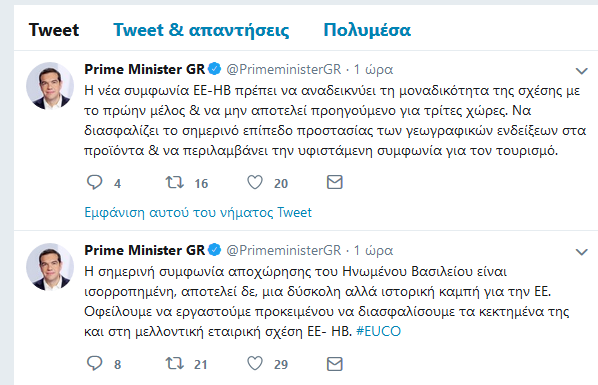Open the Πολυμέσα tab
Viewport: 598px width, 385px height.
point(367,30)
